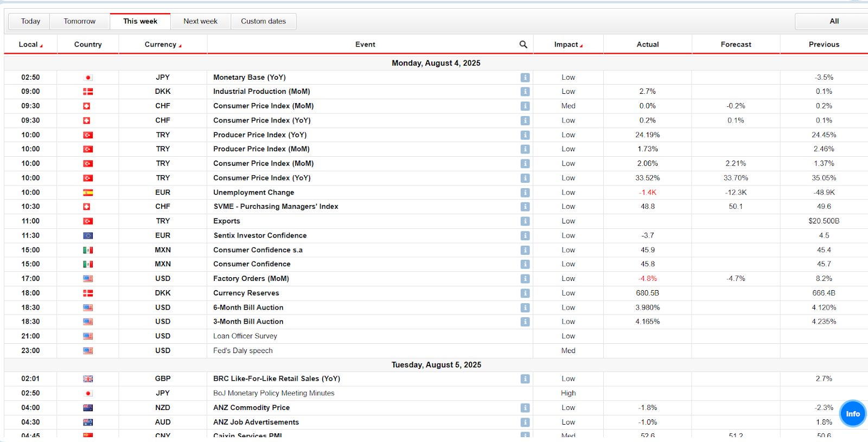Click info icon for 3-Month Bill Auction
The image size is (868, 442).
coord(525,322)
